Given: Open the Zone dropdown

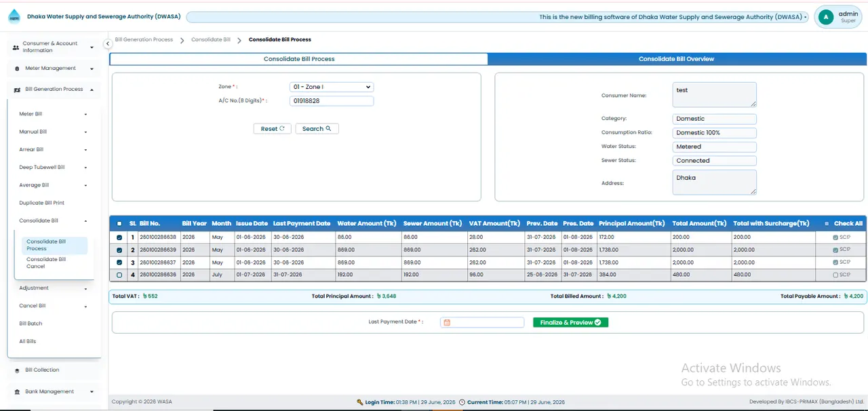Looking at the screenshot, I should 332,87.
